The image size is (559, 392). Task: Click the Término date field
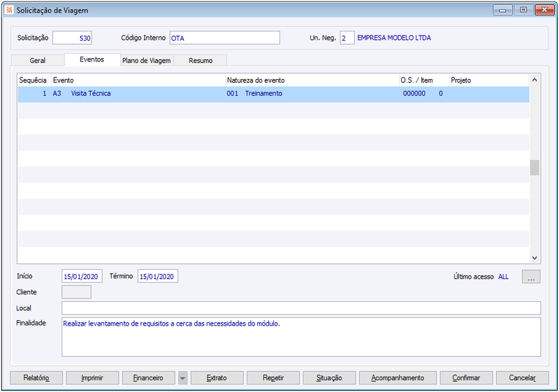tap(158, 276)
